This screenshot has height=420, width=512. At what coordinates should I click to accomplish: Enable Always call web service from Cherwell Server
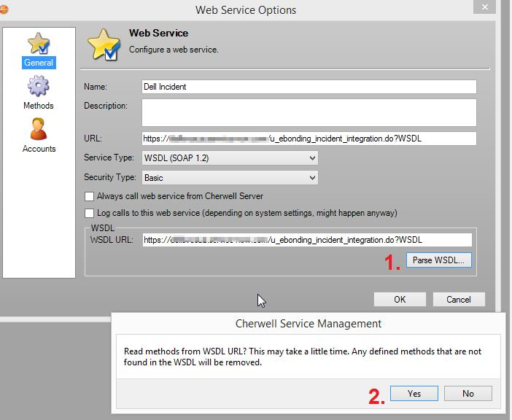click(x=90, y=197)
